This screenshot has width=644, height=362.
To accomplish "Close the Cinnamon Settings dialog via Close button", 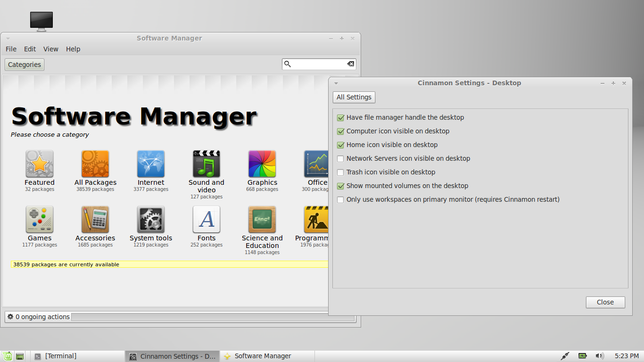I will tap(605, 302).
